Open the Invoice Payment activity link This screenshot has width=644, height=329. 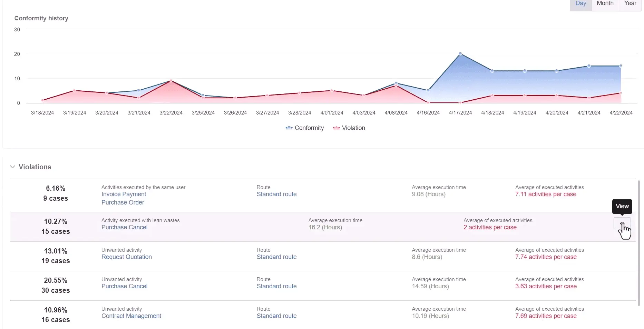tap(124, 194)
